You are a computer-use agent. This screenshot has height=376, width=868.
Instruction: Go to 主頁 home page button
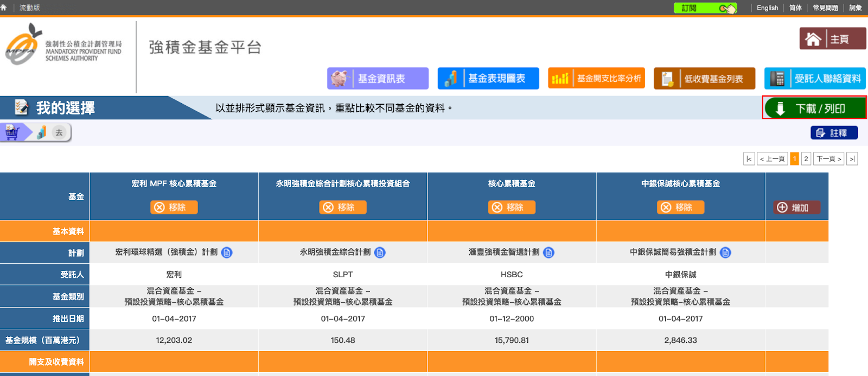click(x=833, y=39)
